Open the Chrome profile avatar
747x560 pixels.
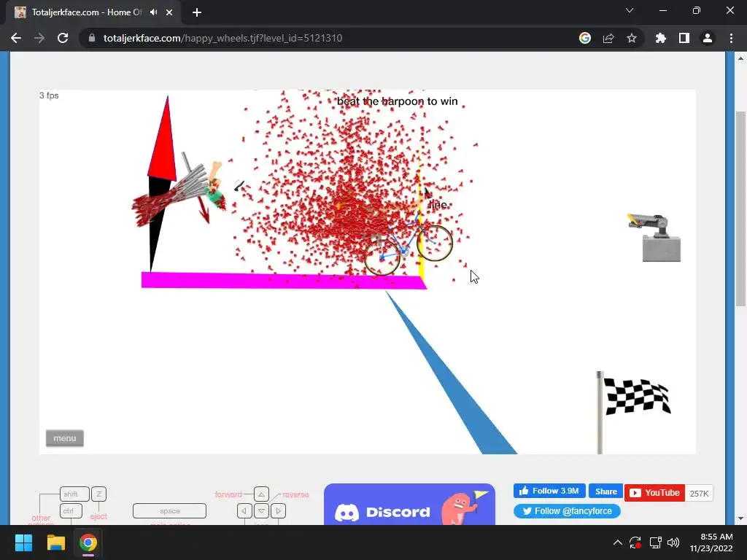click(708, 38)
